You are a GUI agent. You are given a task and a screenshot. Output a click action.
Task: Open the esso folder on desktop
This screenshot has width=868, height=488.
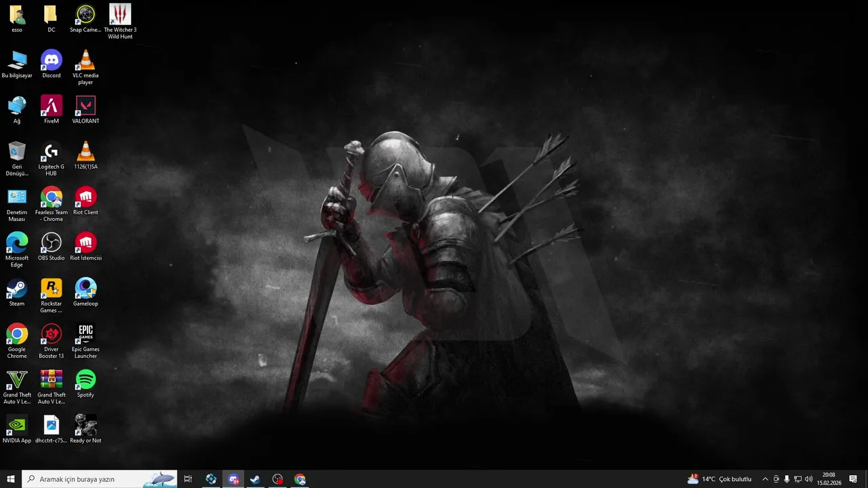[x=17, y=19]
